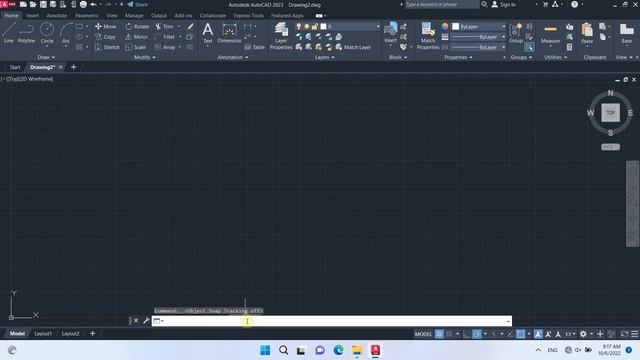Toggle object snap in status bar

point(520,334)
